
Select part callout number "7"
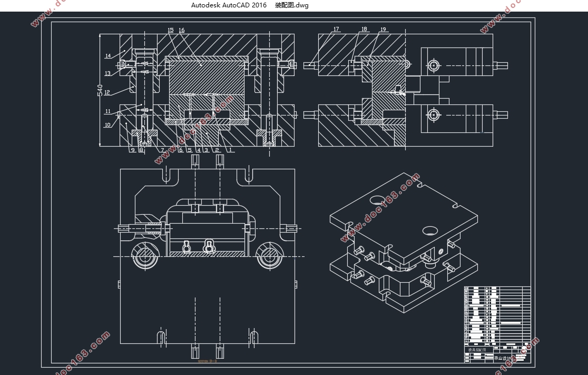[162, 150]
